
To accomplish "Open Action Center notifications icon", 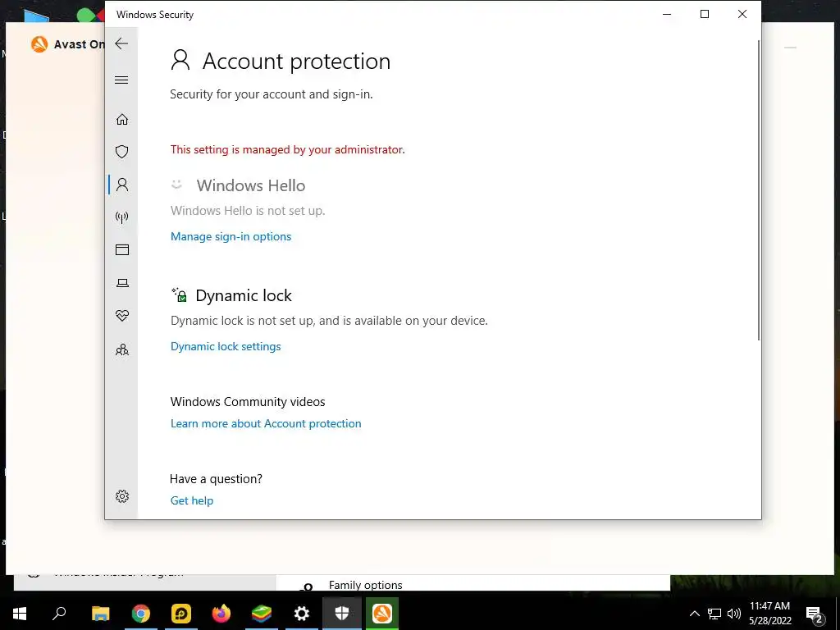I will [x=815, y=614].
